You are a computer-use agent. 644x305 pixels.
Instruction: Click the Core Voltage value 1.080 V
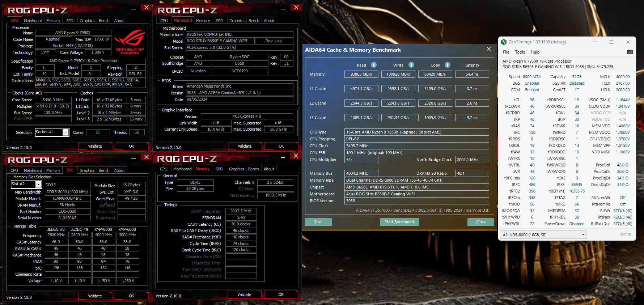click(98, 52)
